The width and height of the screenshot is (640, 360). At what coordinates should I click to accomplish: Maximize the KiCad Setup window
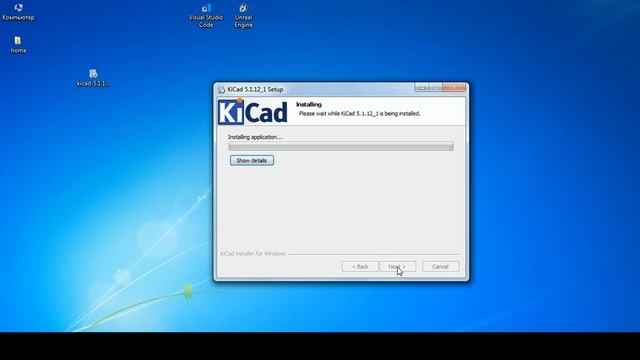pos(435,88)
